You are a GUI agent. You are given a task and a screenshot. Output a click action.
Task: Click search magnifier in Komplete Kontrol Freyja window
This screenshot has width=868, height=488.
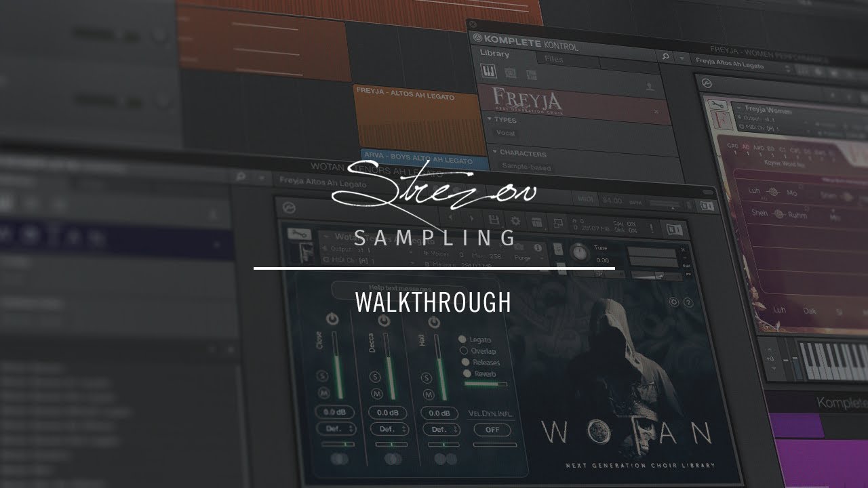pyautogui.click(x=665, y=56)
